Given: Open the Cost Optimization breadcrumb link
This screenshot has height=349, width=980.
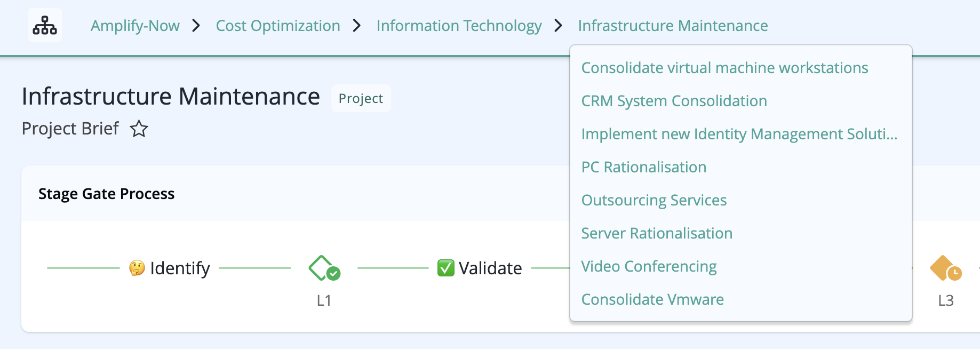Looking at the screenshot, I should click(277, 25).
